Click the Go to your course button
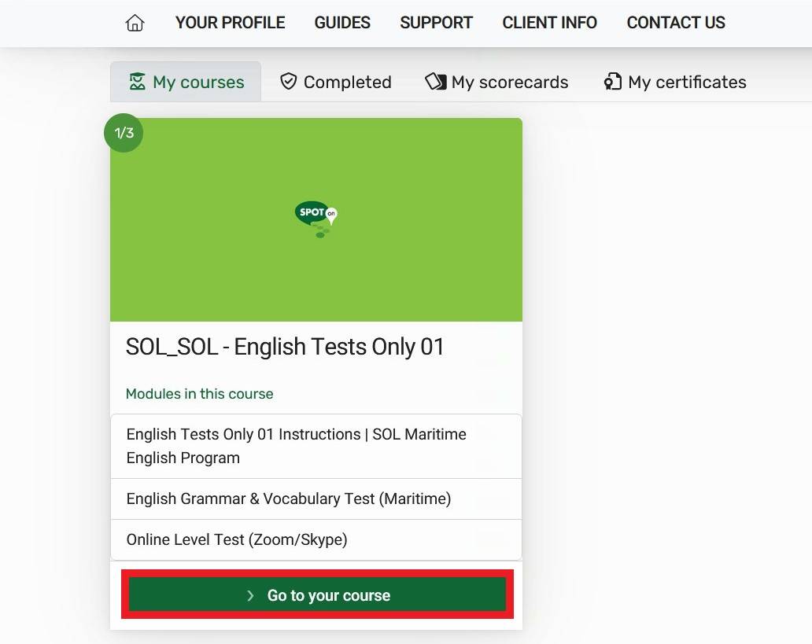 click(x=317, y=594)
